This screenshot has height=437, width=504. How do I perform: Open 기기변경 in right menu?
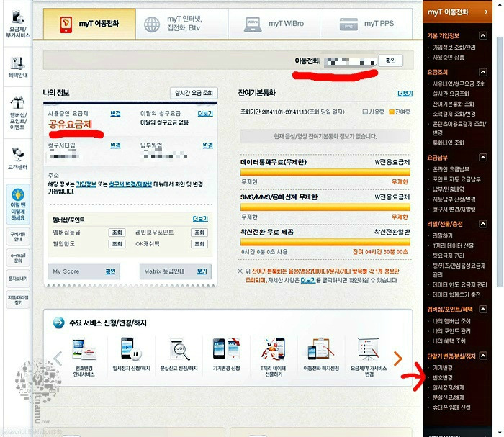[443, 368]
